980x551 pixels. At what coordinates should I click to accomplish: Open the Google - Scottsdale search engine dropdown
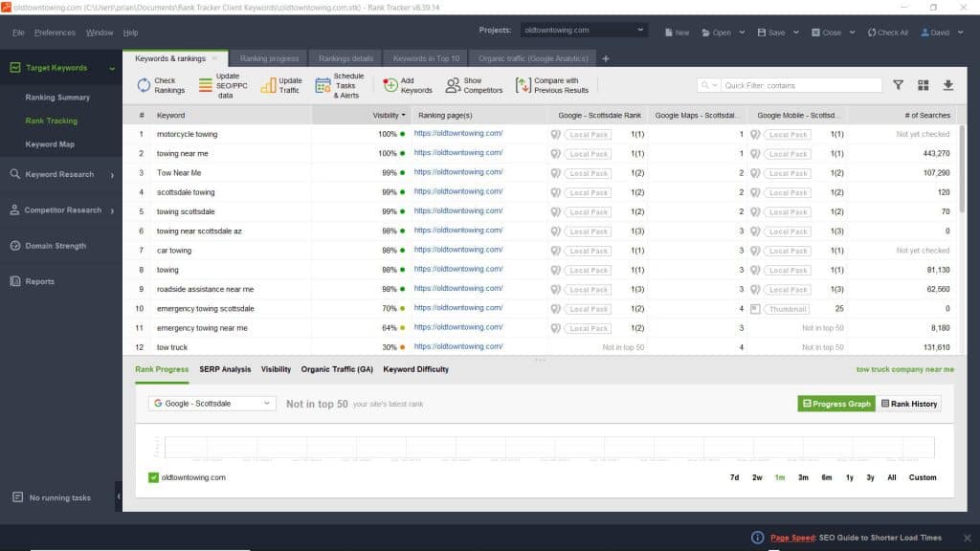[x=212, y=404]
